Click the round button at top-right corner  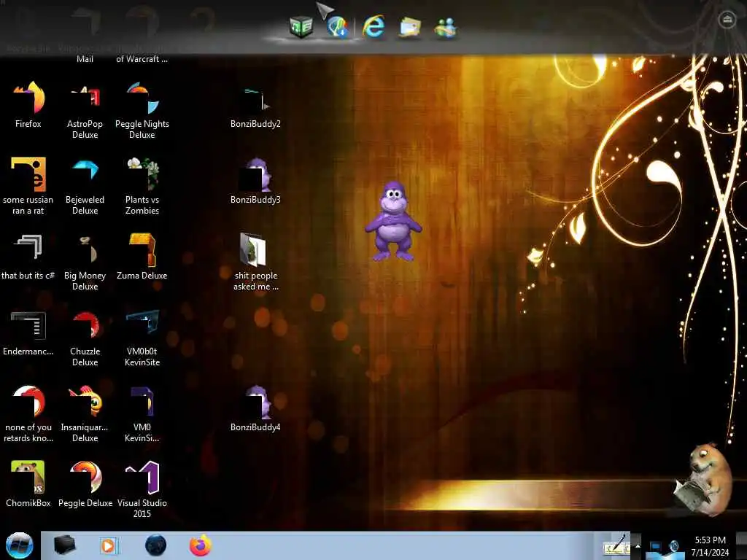tap(727, 20)
